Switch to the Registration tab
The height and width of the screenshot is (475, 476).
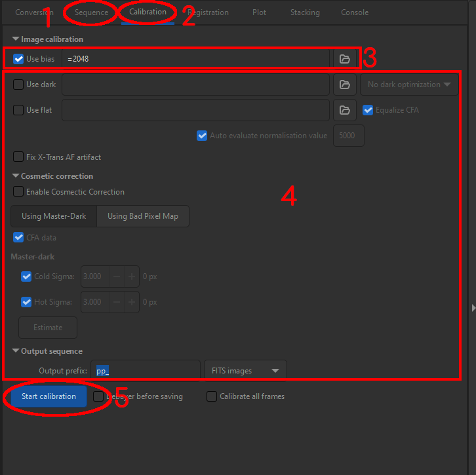[x=208, y=12]
